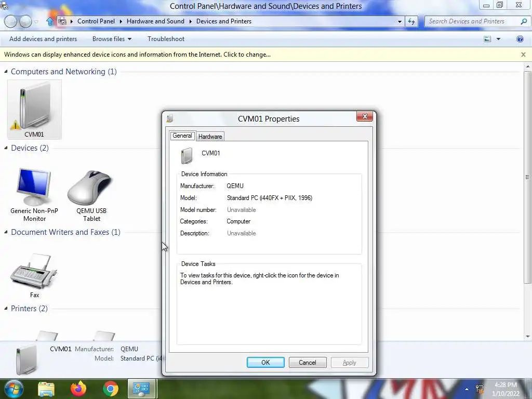Image resolution: width=532 pixels, height=399 pixels.
Task: Click the network icon in system tray
Action: 480,389
